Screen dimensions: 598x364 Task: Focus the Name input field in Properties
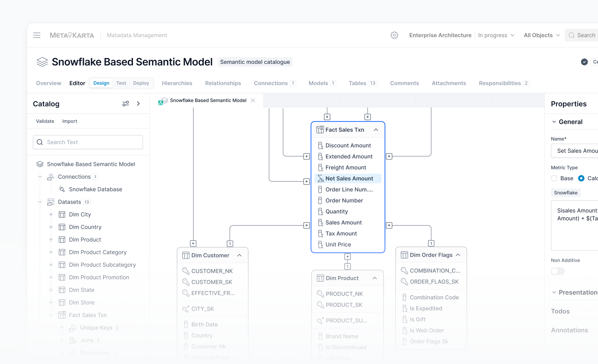tap(574, 151)
